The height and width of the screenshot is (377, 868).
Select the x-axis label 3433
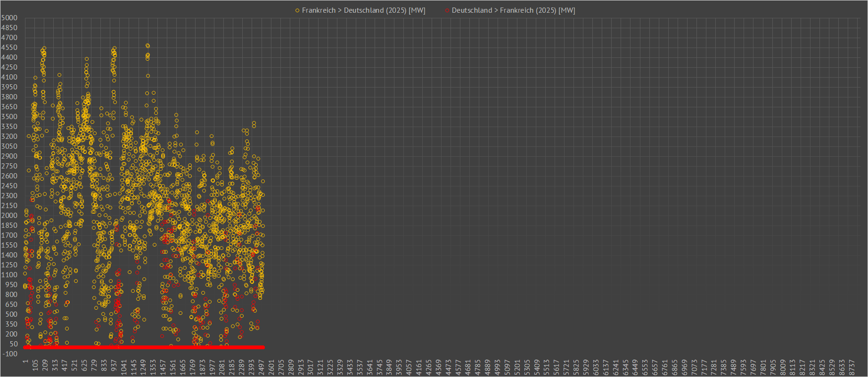click(350, 366)
